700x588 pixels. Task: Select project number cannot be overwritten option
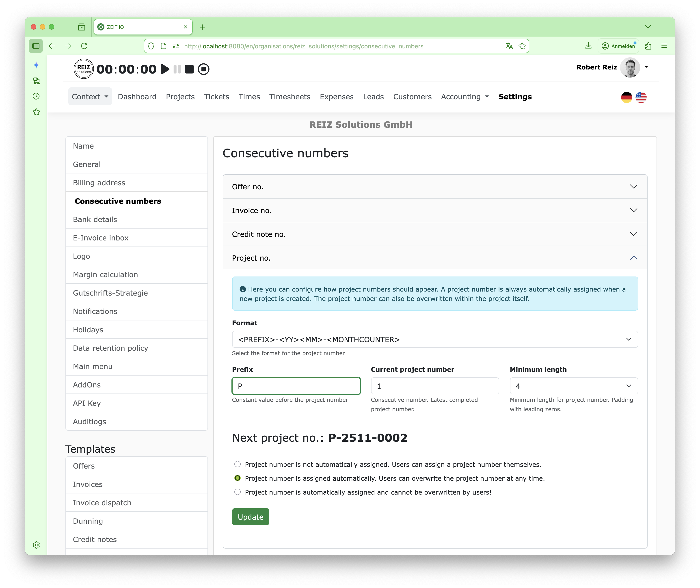click(x=237, y=492)
